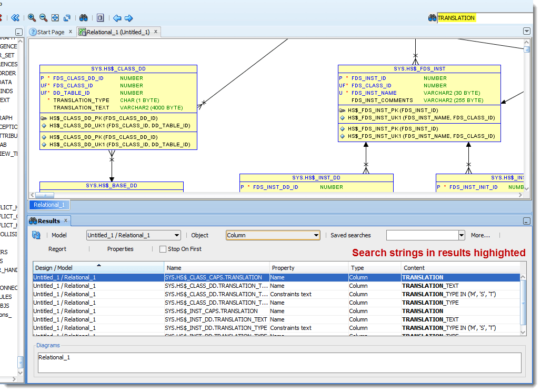541x392 pixels.
Task: Click the Zoom Out magnifier icon
Action: click(x=43, y=18)
